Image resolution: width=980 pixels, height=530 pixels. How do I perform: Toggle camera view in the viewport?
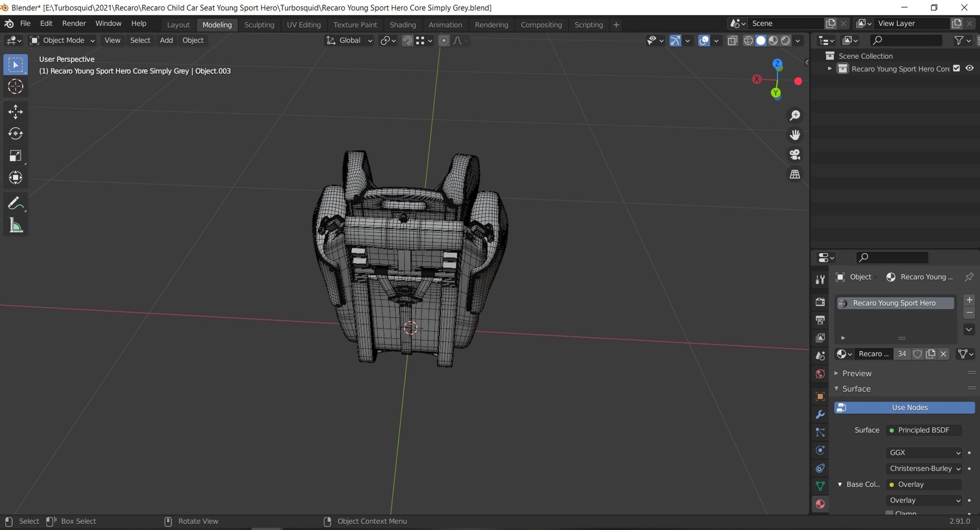click(x=795, y=155)
